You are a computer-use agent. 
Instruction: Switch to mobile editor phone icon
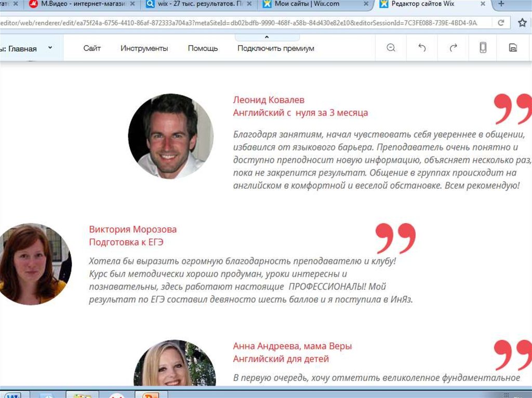(x=483, y=47)
